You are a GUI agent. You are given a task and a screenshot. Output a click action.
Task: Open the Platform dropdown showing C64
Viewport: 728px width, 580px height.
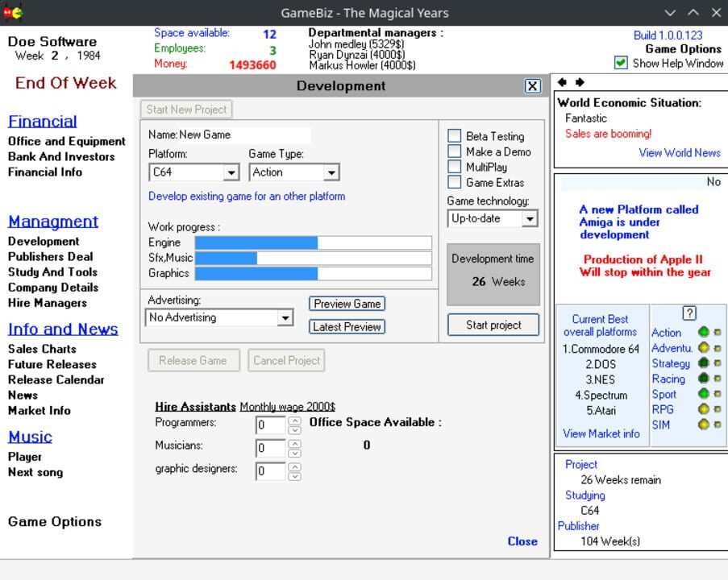click(231, 172)
